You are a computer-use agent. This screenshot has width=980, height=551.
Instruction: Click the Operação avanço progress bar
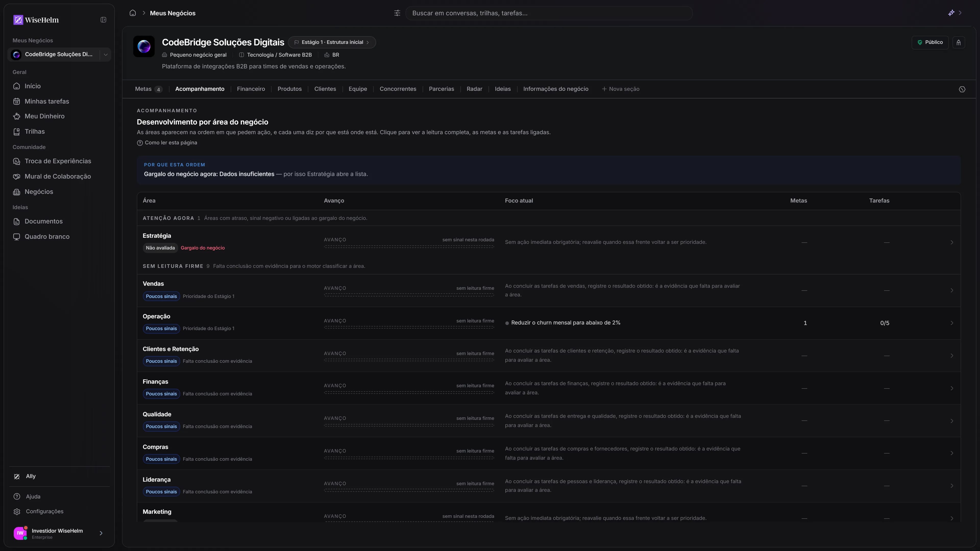[x=409, y=327]
